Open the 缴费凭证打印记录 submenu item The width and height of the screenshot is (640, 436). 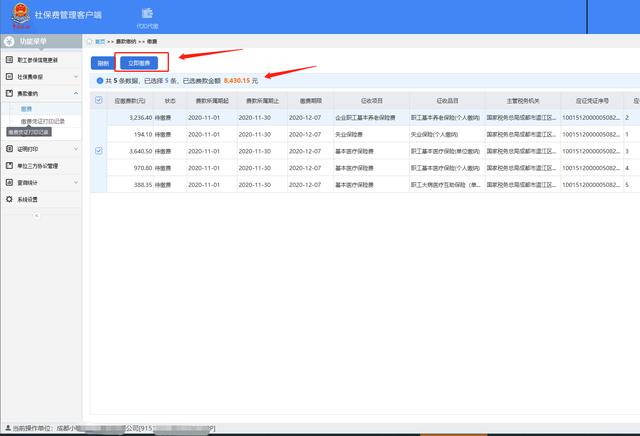coord(42,121)
